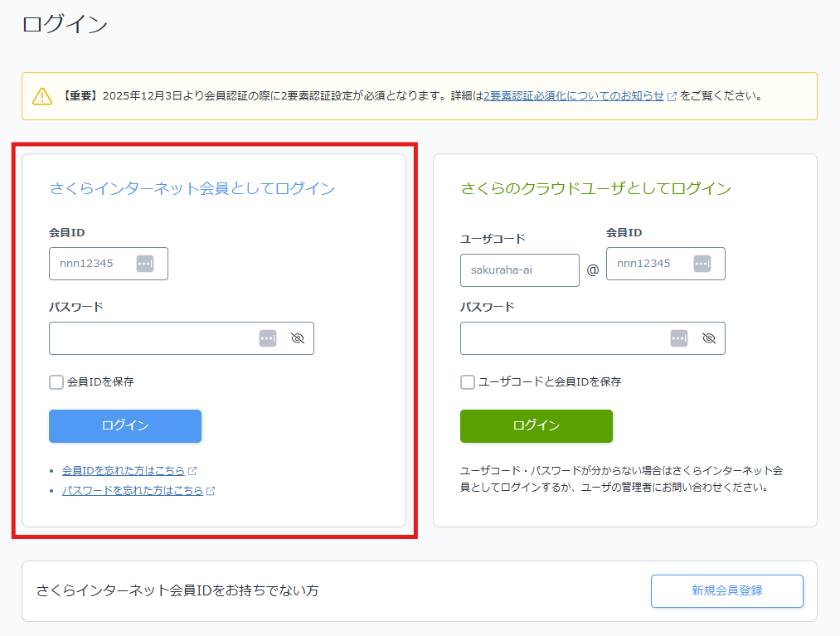Click the warning triangle icon in the notice banner
Viewport: 840px width, 636px height.
click(x=42, y=96)
